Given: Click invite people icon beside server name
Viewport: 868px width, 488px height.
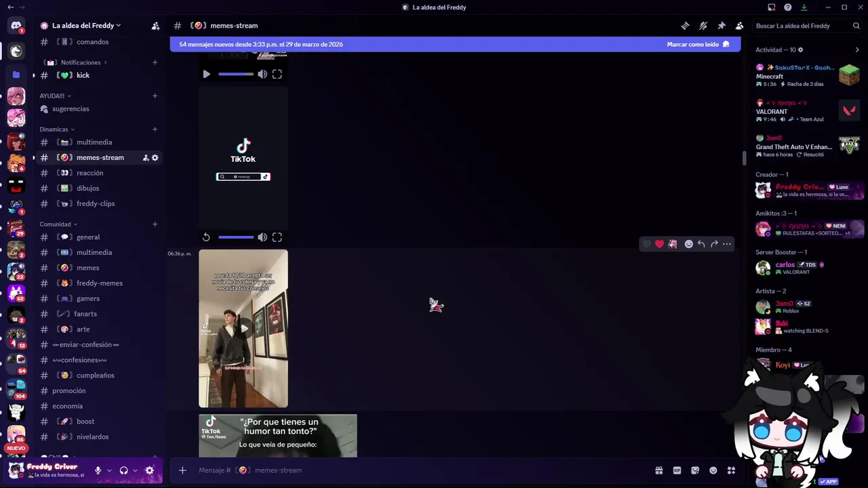Looking at the screenshot, I should 155,26.
